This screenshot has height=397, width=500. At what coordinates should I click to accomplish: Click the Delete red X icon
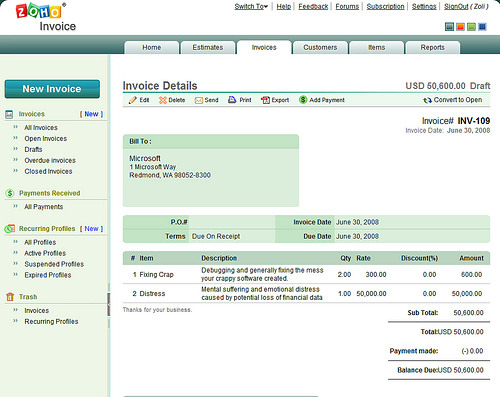click(163, 100)
